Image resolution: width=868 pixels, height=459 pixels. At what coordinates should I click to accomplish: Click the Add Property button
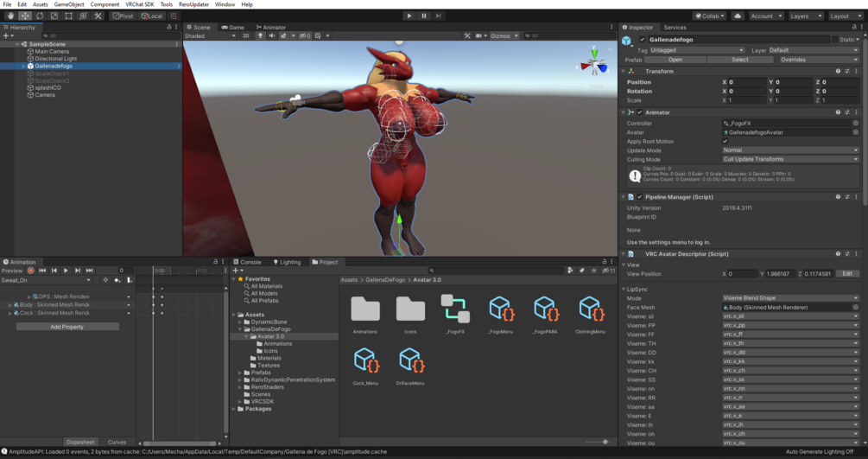(x=67, y=327)
